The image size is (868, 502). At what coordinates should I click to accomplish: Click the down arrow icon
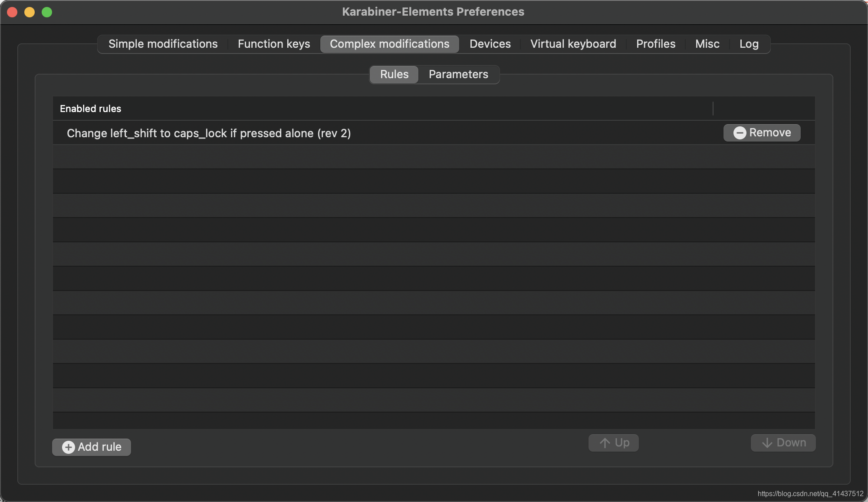pyautogui.click(x=767, y=443)
